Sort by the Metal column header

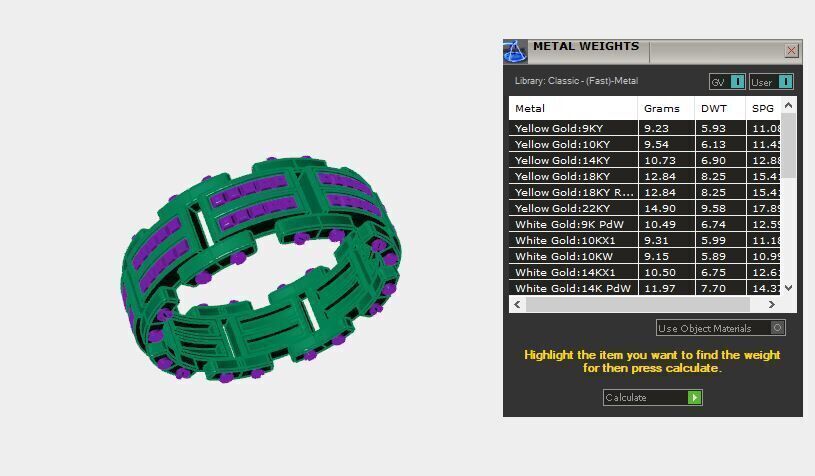573,108
